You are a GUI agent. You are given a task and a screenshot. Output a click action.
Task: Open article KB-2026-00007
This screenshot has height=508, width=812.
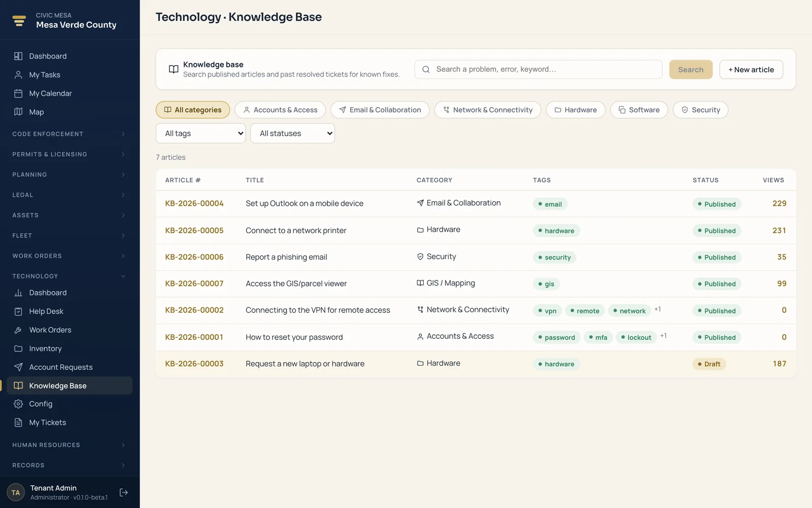coord(194,283)
